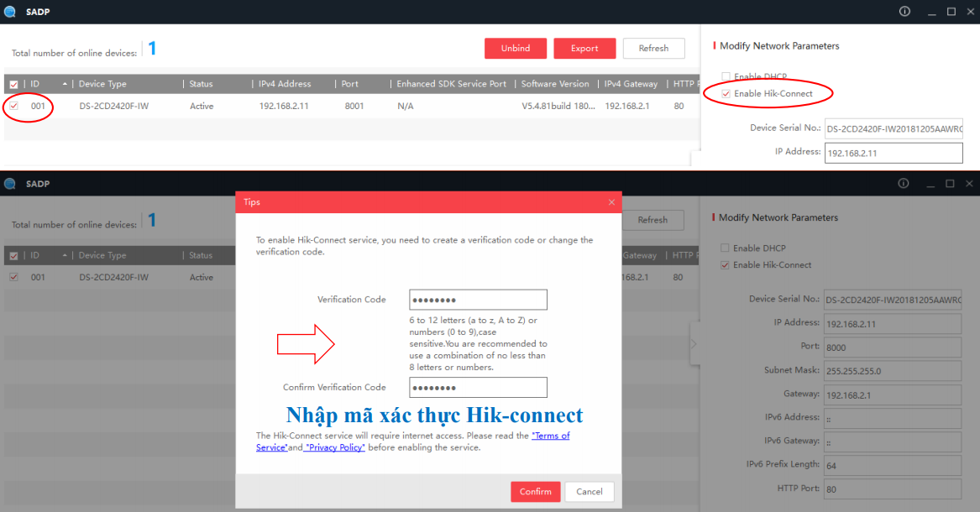
Task: Click the info icon in the lower SADP title bar
Action: pos(904,183)
